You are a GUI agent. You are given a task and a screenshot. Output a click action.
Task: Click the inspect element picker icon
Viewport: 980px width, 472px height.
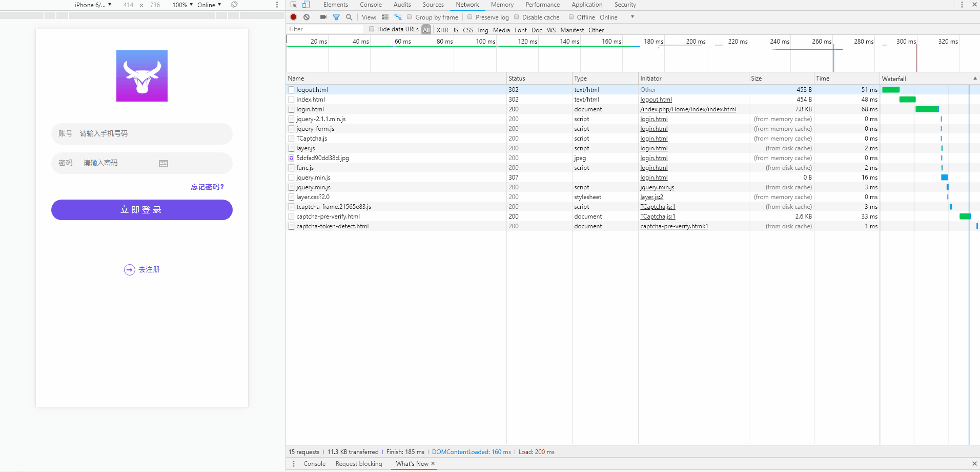pyautogui.click(x=294, y=5)
